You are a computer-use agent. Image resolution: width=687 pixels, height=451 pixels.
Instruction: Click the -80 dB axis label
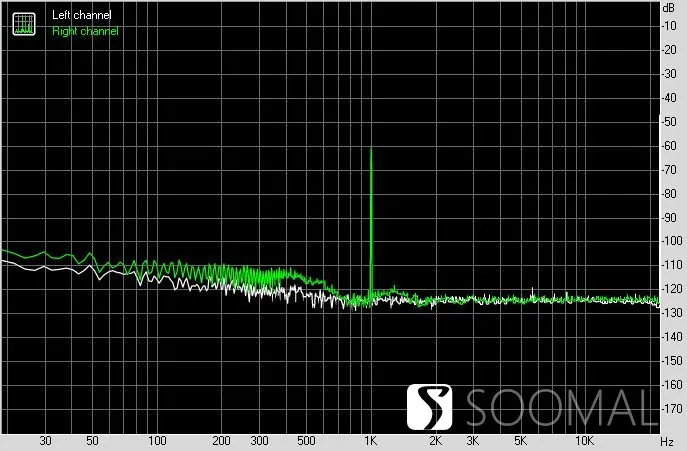(x=670, y=193)
